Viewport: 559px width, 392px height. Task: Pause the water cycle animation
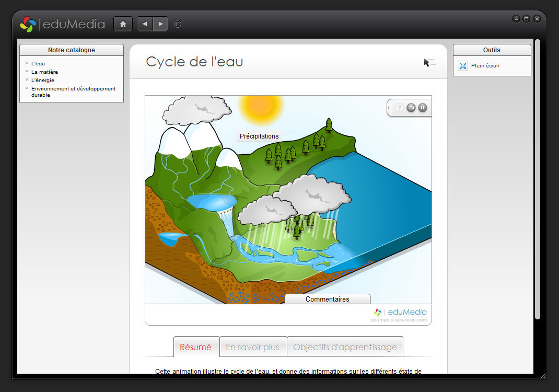423,108
